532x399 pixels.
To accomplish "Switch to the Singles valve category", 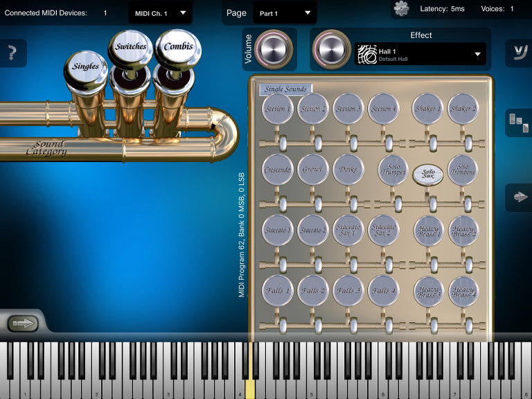I will pyautogui.click(x=87, y=66).
